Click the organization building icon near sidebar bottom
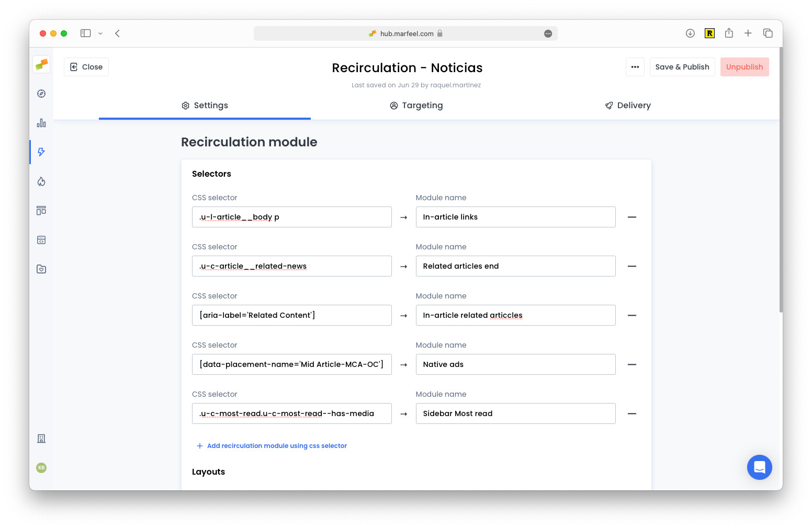Viewport: 812px width, 529px height. [41, 439]
